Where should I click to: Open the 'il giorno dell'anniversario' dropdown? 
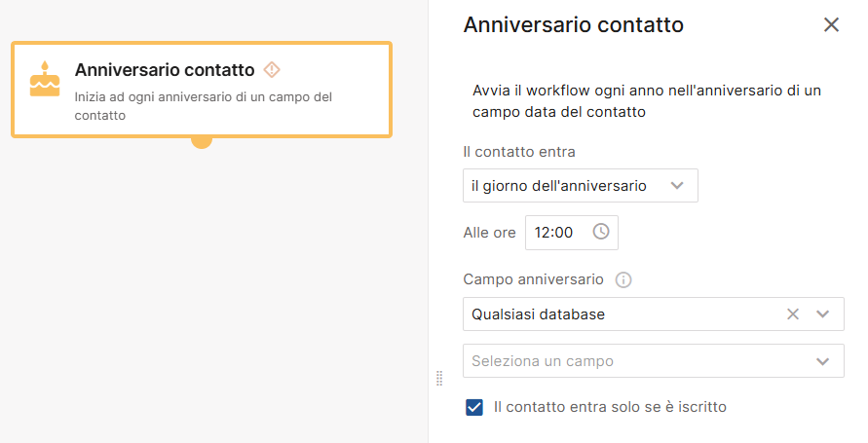tap(580, 185)
